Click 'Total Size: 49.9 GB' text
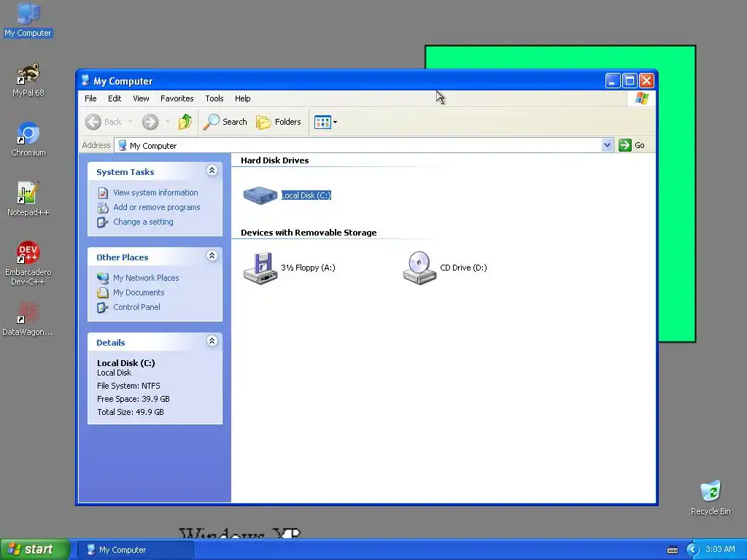Screen dimensions: 747x560 tap(131, 413)
